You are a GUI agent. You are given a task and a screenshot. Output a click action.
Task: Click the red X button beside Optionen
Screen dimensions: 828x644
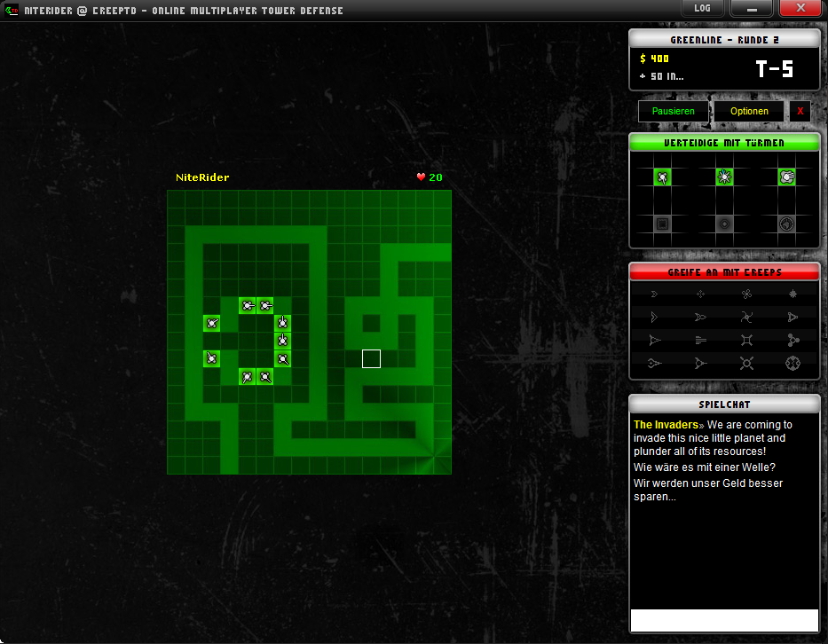(x=800, y=112)
